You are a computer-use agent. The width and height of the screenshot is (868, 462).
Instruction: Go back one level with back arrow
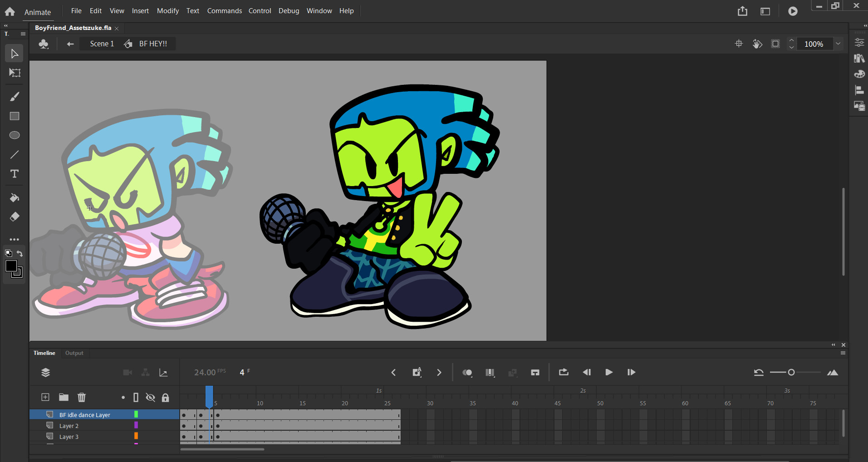(x=70, y=44)
